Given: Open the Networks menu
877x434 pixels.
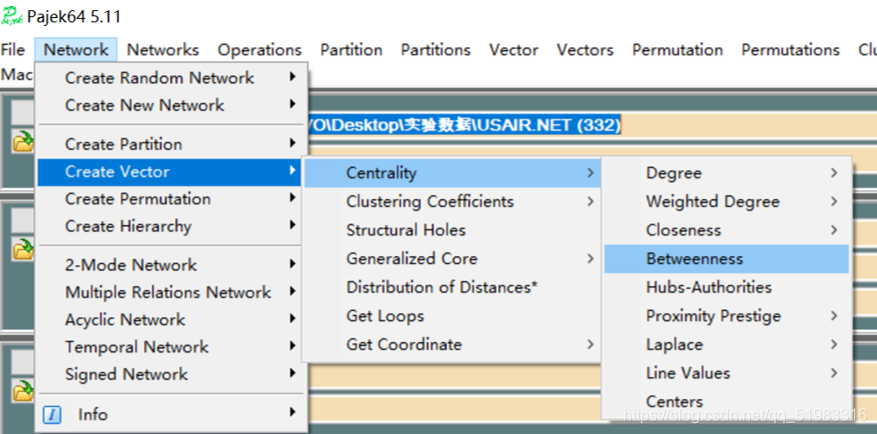Looking at the screenshot, I should (163, 50).
